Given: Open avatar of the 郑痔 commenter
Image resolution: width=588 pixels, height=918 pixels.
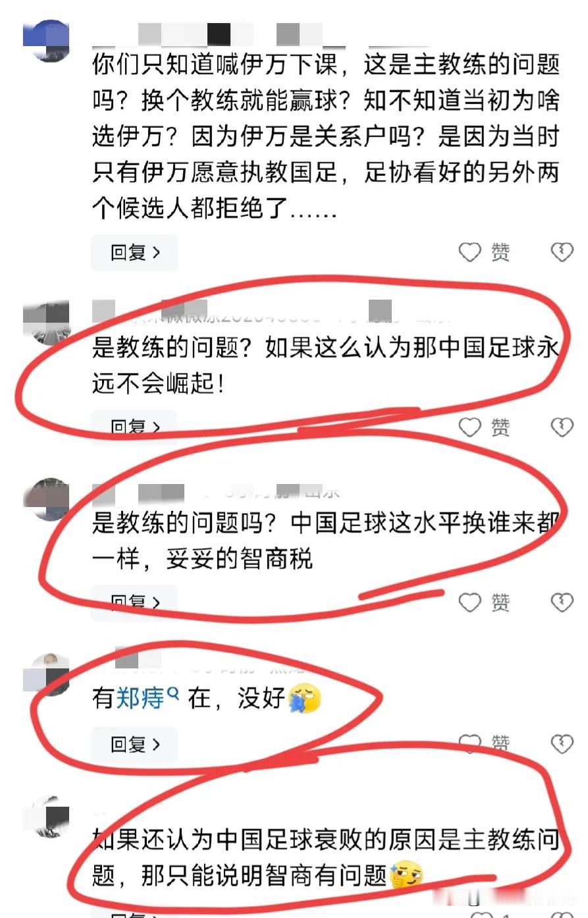Looking at the screenshot, I should (47, 674).
